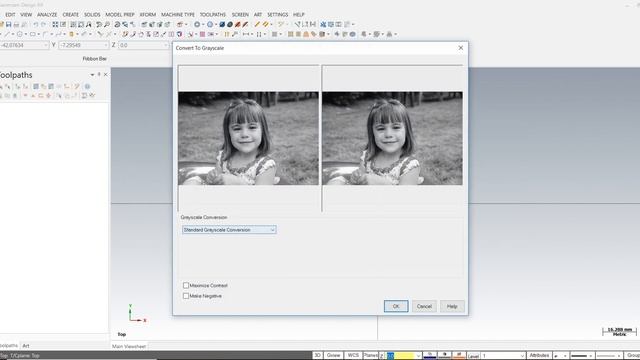
Task: Click the red down-arrow icon in Toolpaths panel
Action: click(x=25, y=96)
